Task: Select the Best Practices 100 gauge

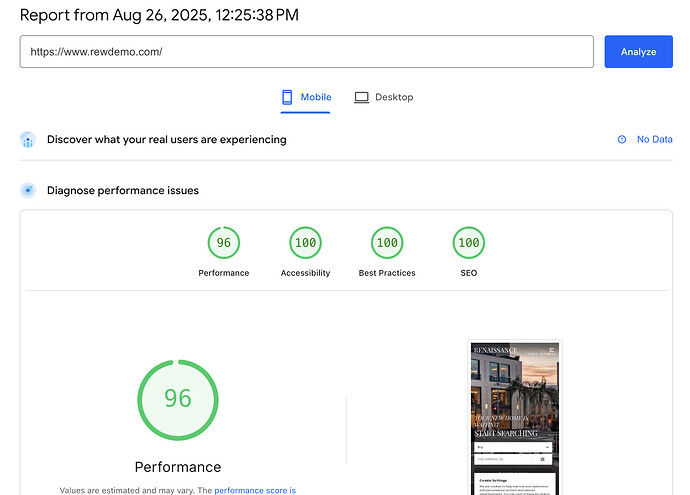Action: [x=387, y=243]
